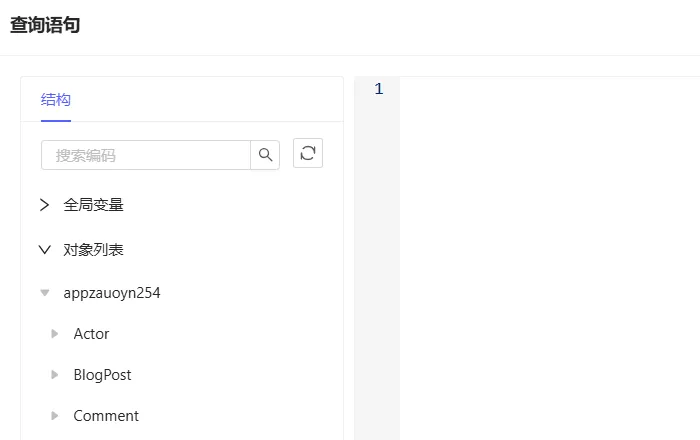Expand the Actor node triangle

pos(55,334)
